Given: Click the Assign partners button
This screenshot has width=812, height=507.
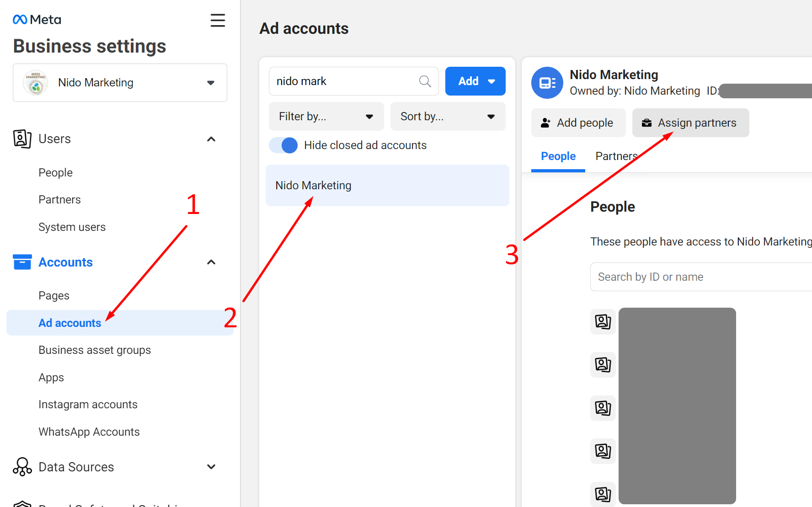Looking at the screenshot, I should (x=690, y=123).
